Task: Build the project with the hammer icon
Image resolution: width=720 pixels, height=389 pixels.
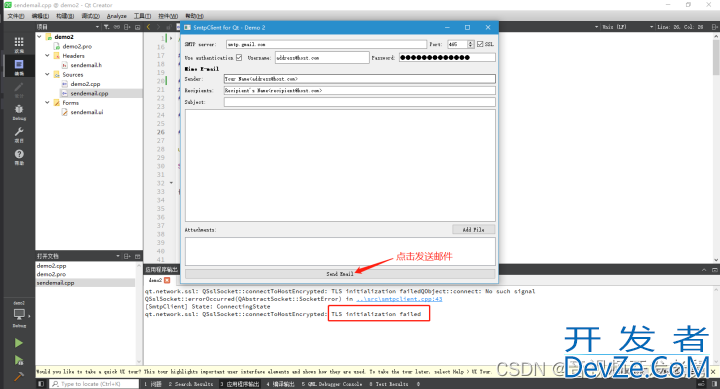Action: click(x=18, y=377)
